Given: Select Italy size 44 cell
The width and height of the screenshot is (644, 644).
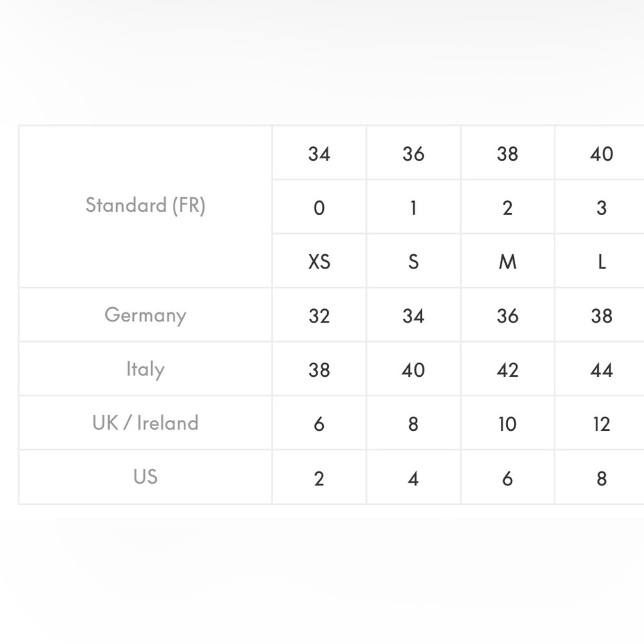Looking at the screenshot, I should (x=601, y=370).
